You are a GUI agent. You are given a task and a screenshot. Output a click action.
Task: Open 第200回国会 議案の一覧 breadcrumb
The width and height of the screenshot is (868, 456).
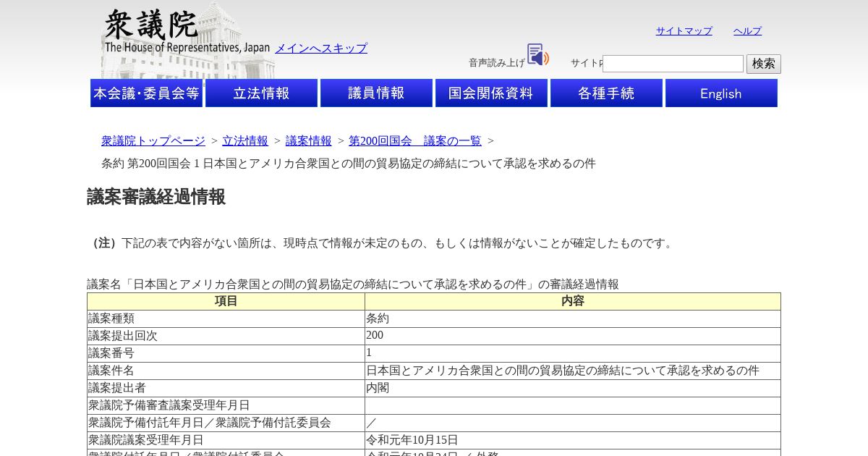click(415, 141)
